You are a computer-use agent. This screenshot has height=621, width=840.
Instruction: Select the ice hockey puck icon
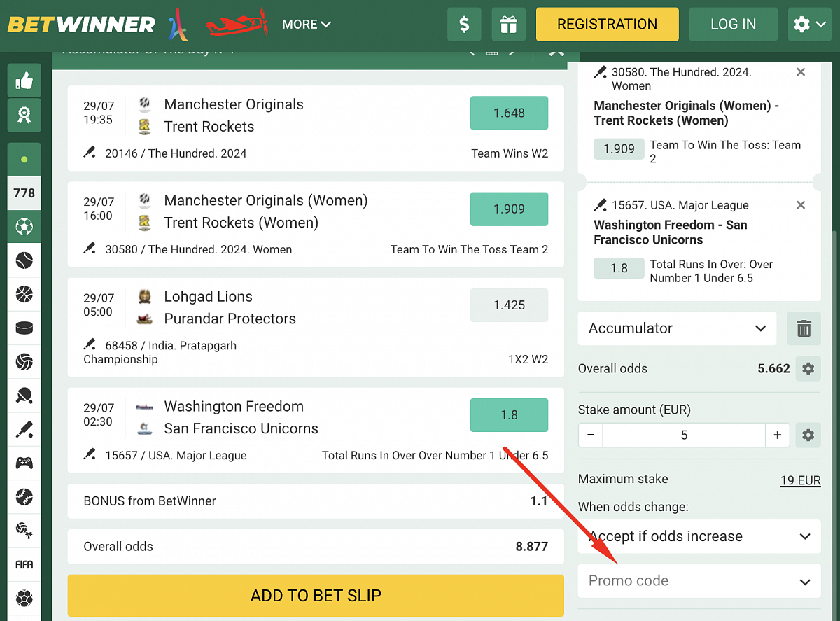coord(24,328)
